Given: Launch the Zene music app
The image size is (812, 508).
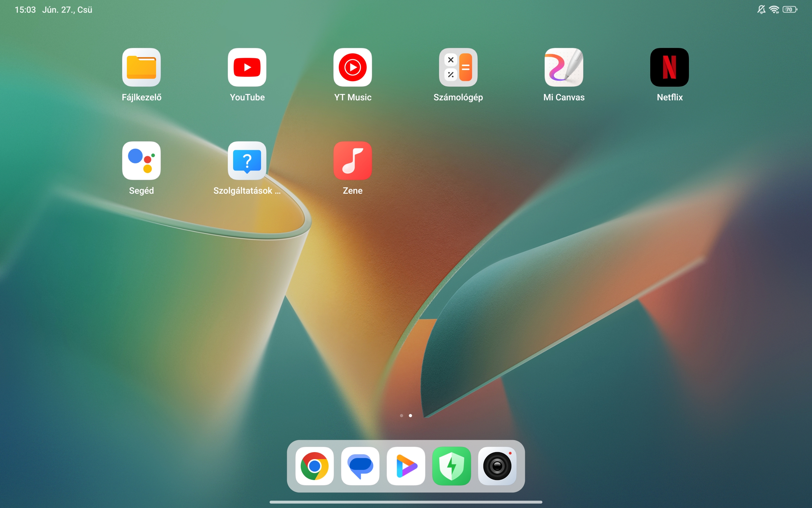Looking at the screenshot, I should (353, 161).
